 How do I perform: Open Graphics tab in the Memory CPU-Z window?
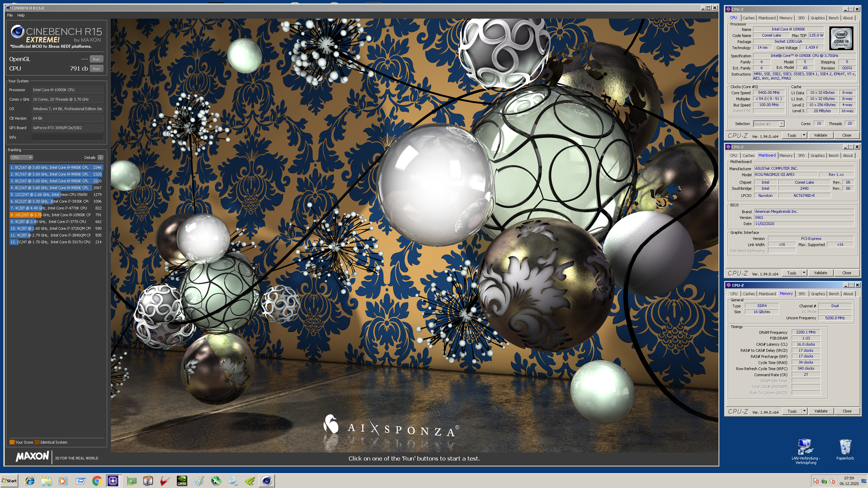pos(818,294)
